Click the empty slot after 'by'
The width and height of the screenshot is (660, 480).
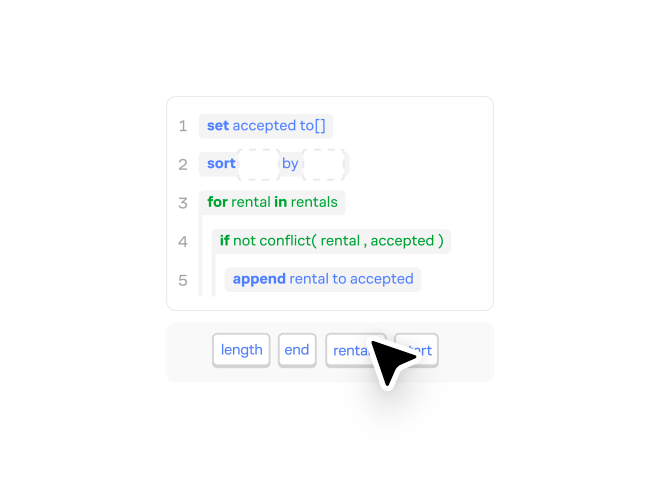[x=323, y=164]
